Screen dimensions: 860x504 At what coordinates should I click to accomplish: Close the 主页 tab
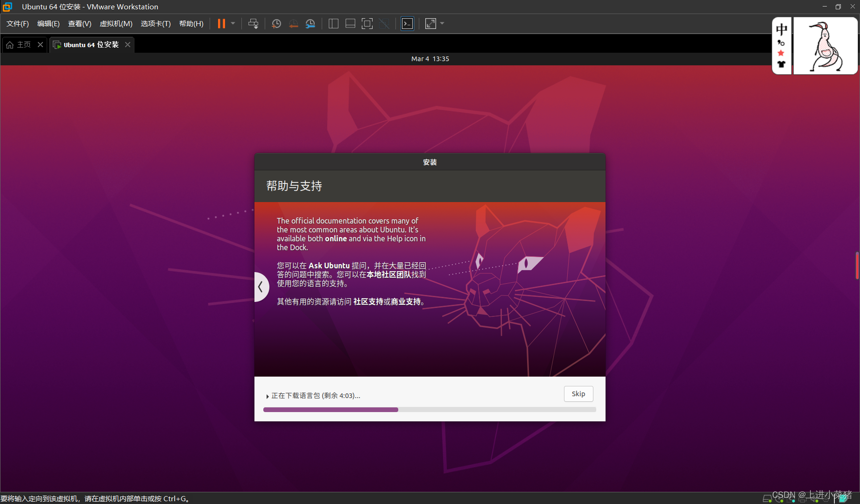tap(40, 45)
